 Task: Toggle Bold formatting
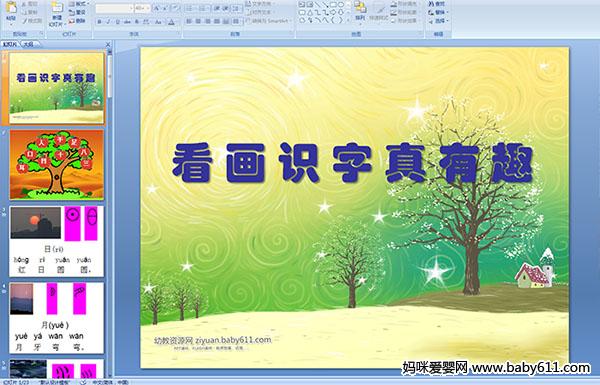99,22
